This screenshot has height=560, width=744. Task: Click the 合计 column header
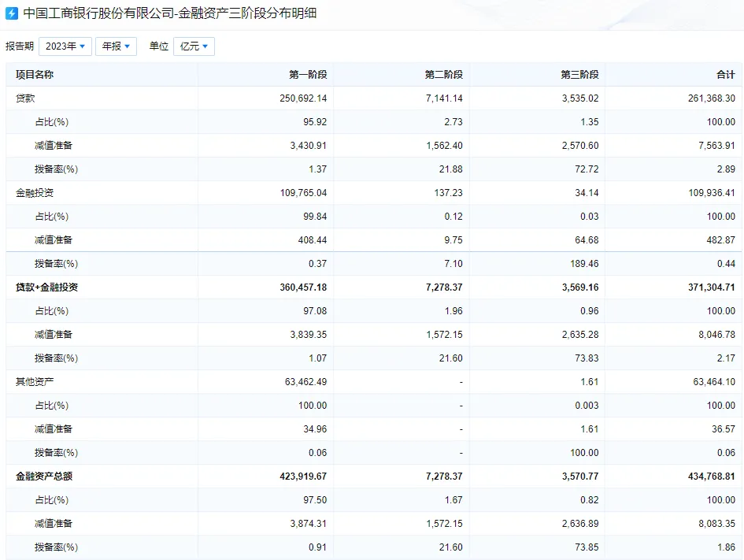[725, 75]
